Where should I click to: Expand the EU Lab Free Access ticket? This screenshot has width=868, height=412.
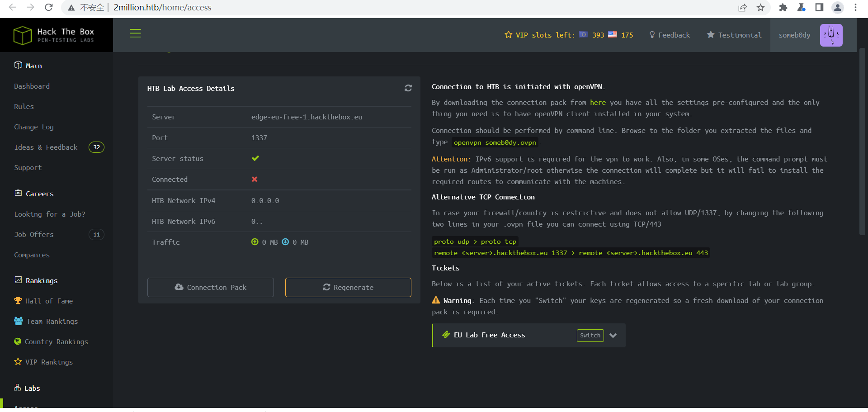pyautogui.click(x=613, y=335)
